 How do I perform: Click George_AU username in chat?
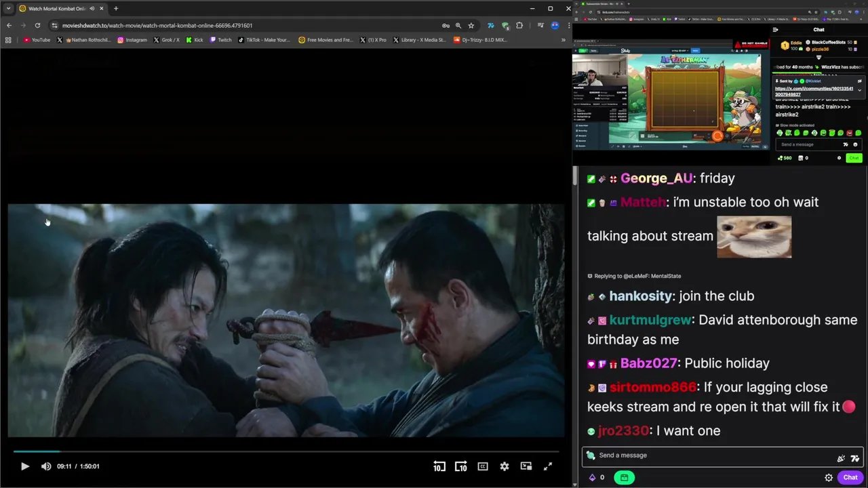[x=656, y=178]
